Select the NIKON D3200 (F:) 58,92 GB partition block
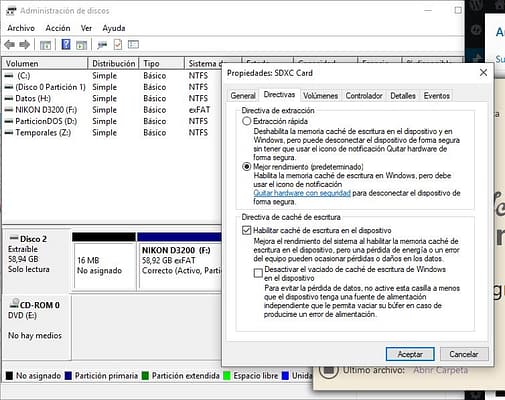Screen dimensions: 505x400 (180, 261)
